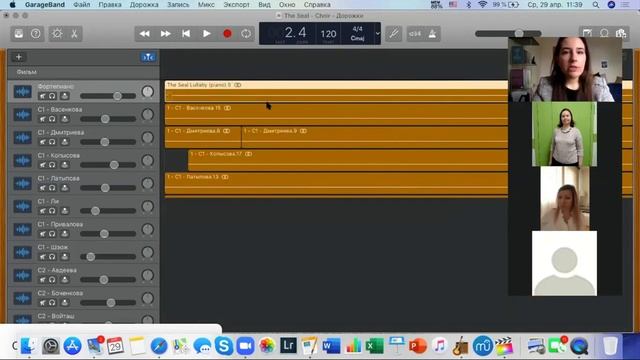640x360 pixels.
Task: Open the Apple Loops browser button
Action: (604, 33)
